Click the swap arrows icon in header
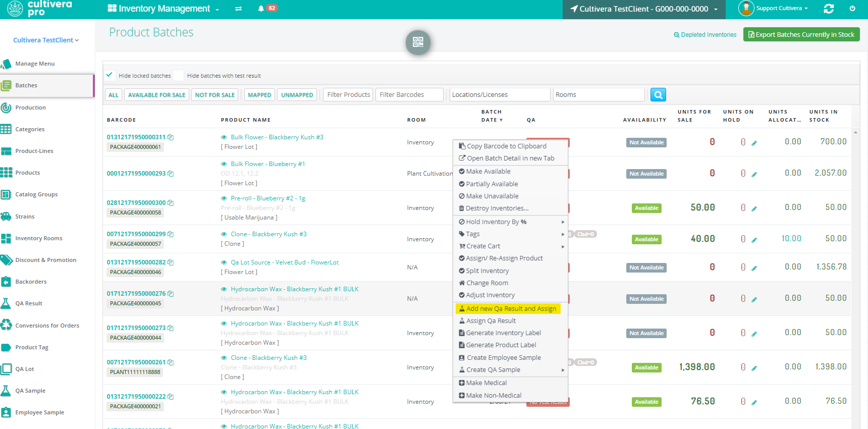868x429 pixels. pos(238,9)
